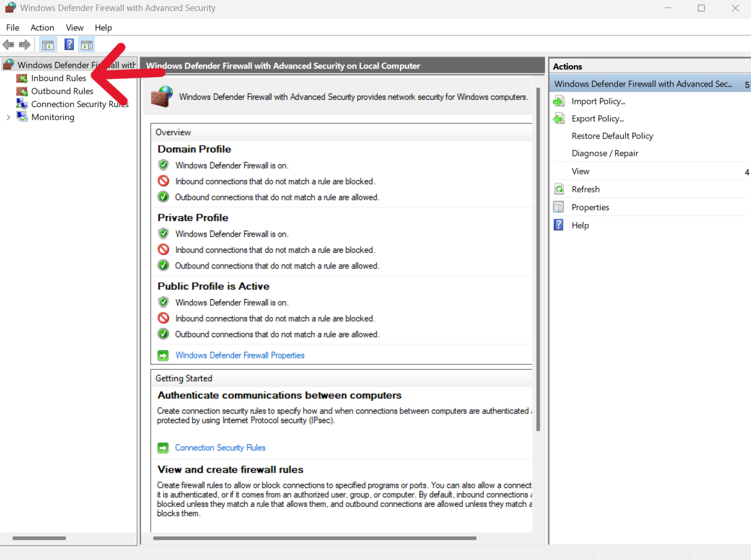This screenshot has height=560, width=751.
Task: Click Properties action label
Action: click(591, 207)
